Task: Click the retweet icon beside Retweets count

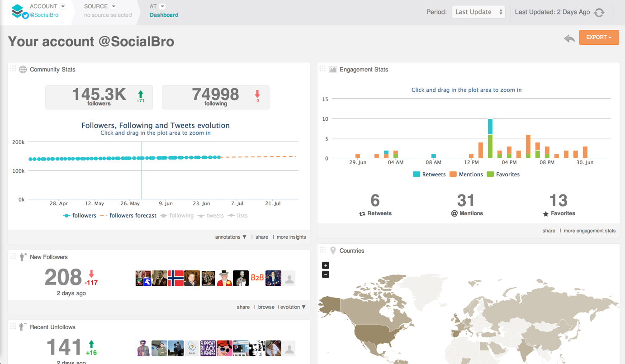Action: [x=362, y=214]
